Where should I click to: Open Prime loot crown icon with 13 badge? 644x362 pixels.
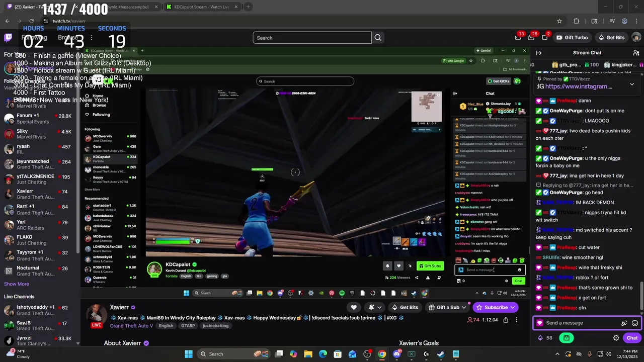click(518, 38)
